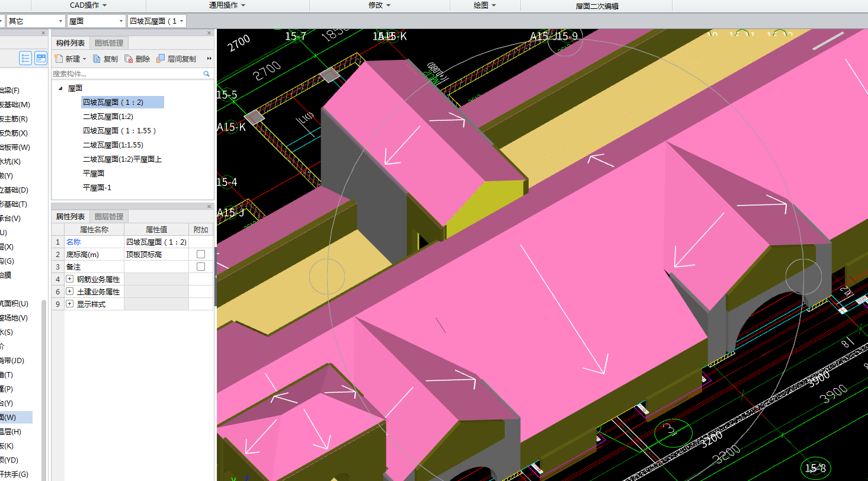Open the dropdown arrow next to 新建
Screen dimensions: 868x481
click(84, 59)
